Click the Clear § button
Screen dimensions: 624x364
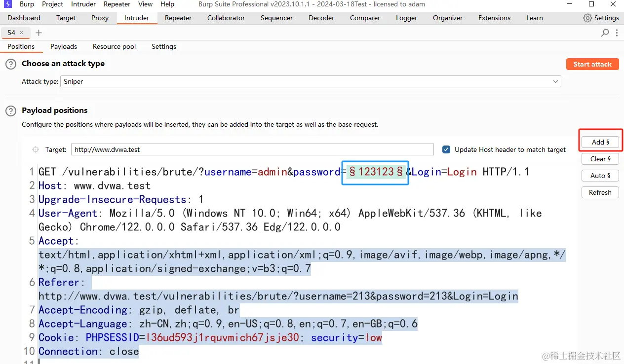[x=600, y=159]
